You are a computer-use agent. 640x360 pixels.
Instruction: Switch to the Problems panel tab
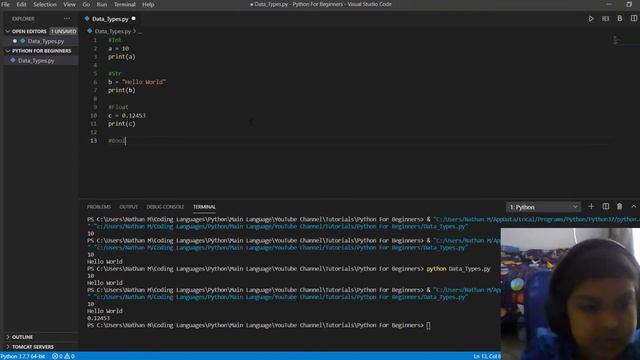pyautogui.click(x=99, y=207)
